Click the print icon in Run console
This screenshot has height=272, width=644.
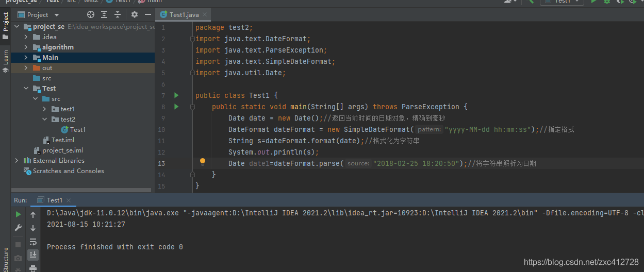point(33,268)
